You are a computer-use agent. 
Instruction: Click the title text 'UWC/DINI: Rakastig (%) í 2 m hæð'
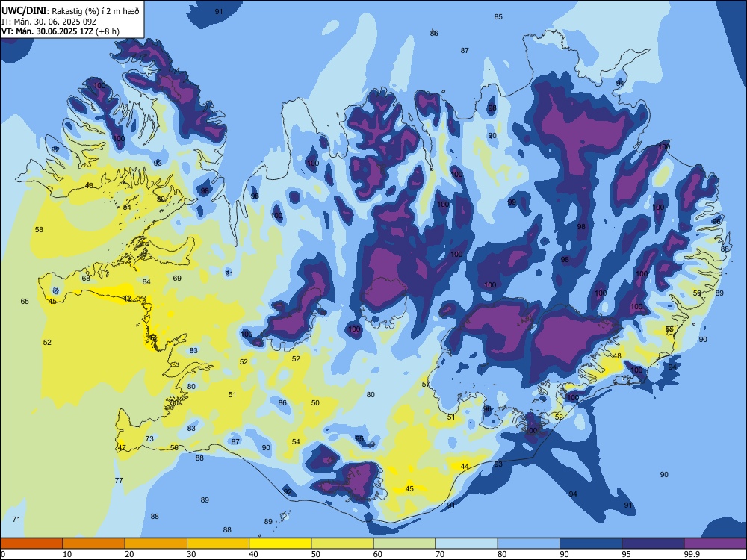[70, 11]
